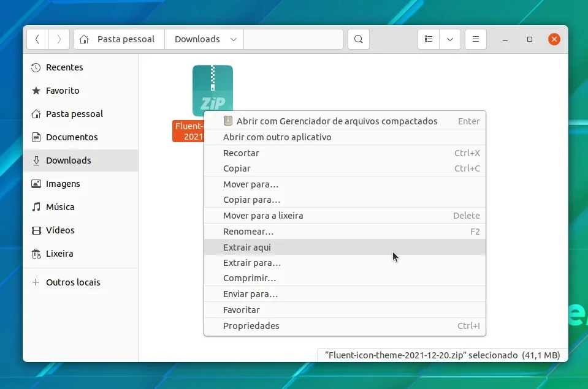Open Vídeos in the sidebar

pos(80,230)
